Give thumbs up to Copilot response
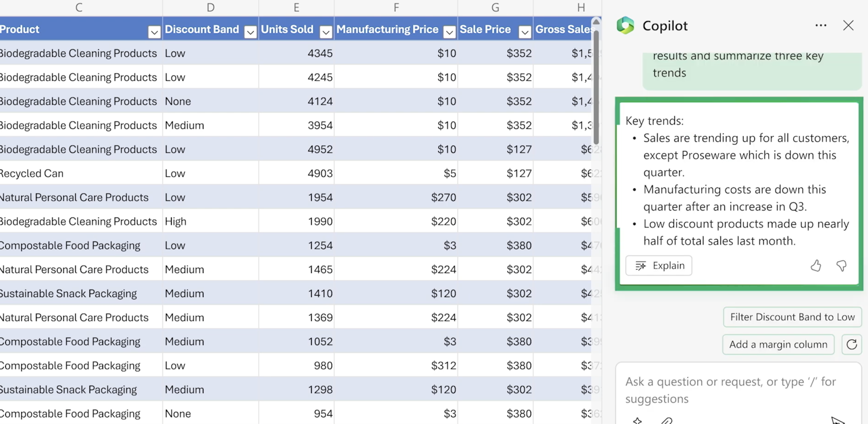Image resolution: width=868 pixels, height=424 pixels. pos(816,265)
